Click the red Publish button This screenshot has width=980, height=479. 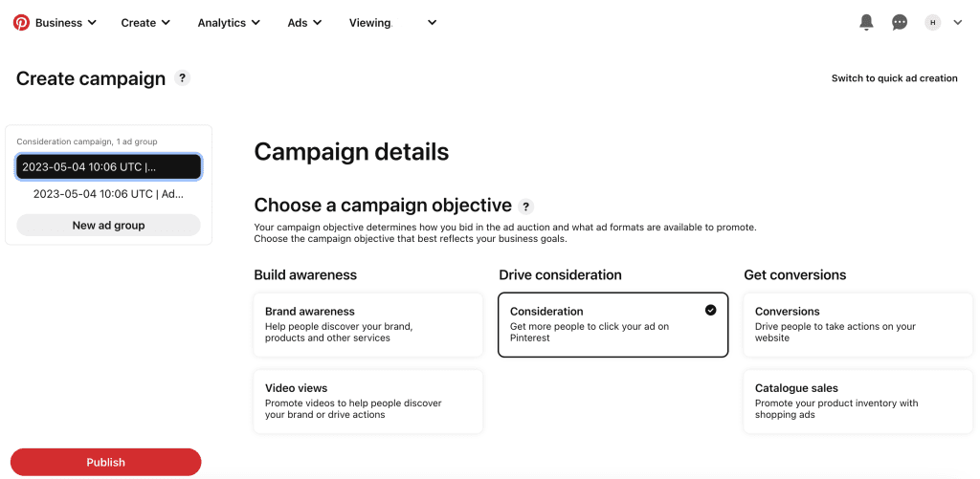pos(105,462)
